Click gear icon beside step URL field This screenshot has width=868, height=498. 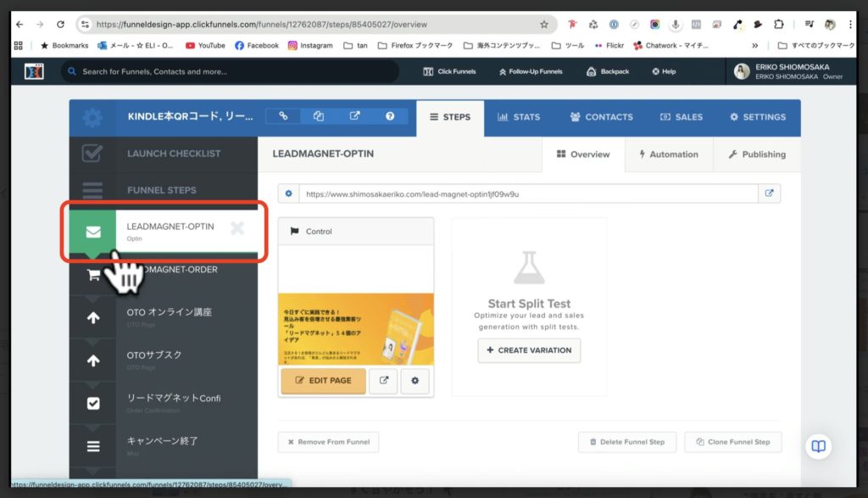(288, 193)
